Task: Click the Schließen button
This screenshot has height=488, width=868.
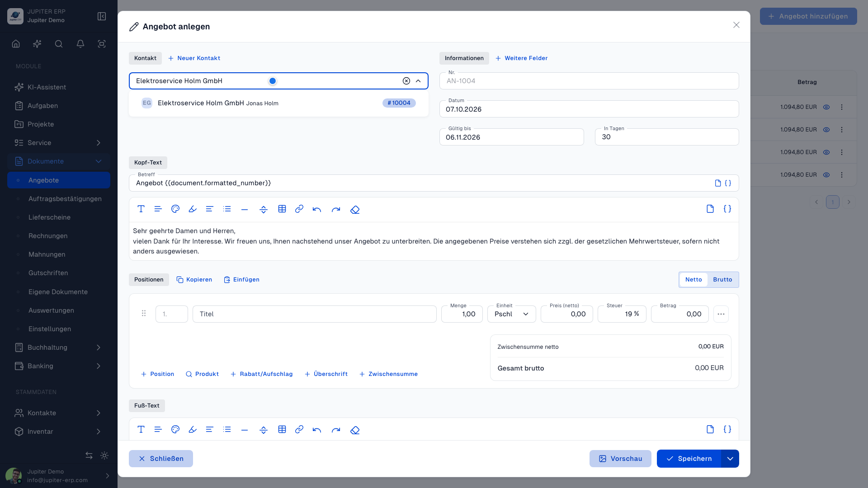Action: pyautogui.click(x=160, y=459)
